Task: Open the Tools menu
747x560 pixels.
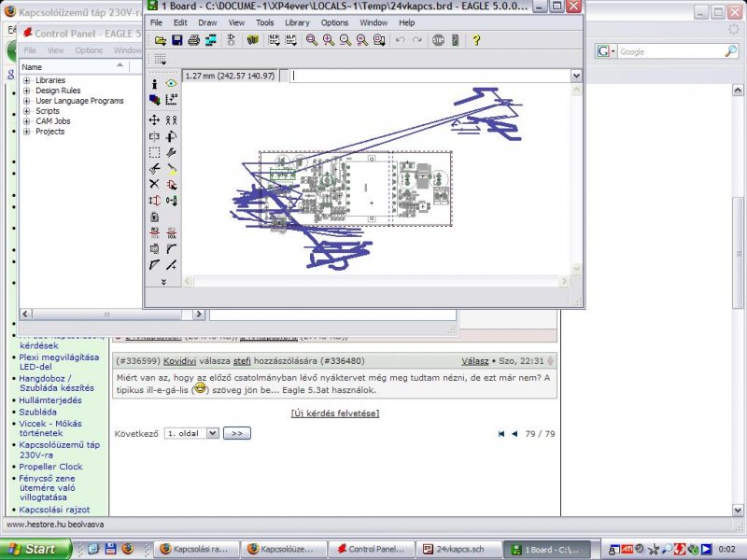Action: coord(264,22)
